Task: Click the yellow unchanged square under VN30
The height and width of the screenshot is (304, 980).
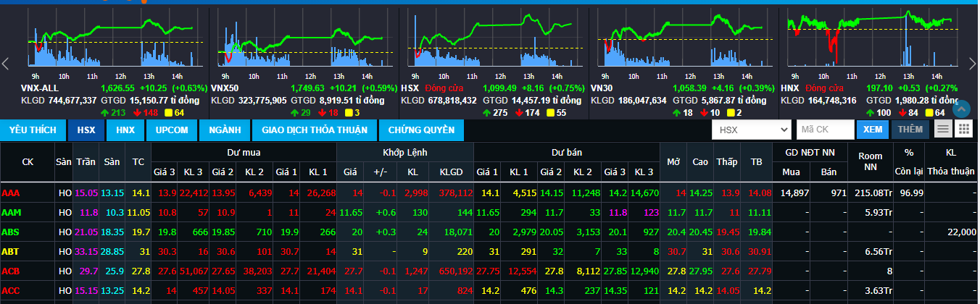Action: coord(729,113)
